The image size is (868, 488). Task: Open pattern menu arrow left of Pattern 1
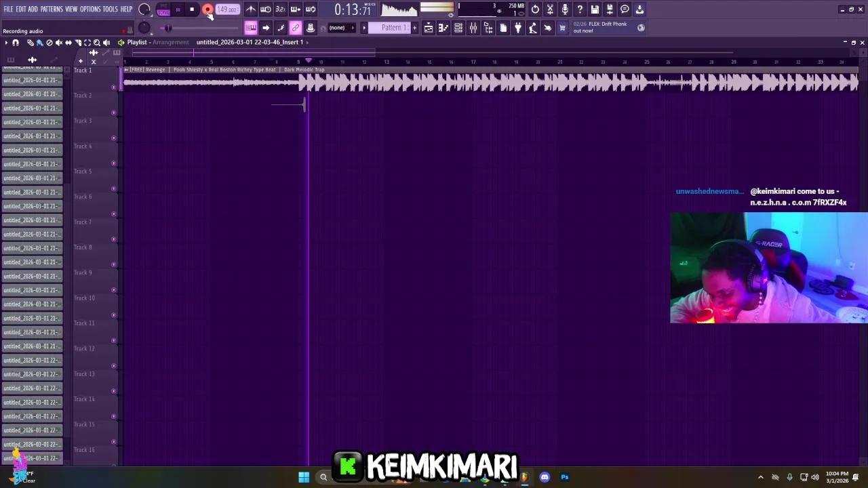click(x=364, y=28)
